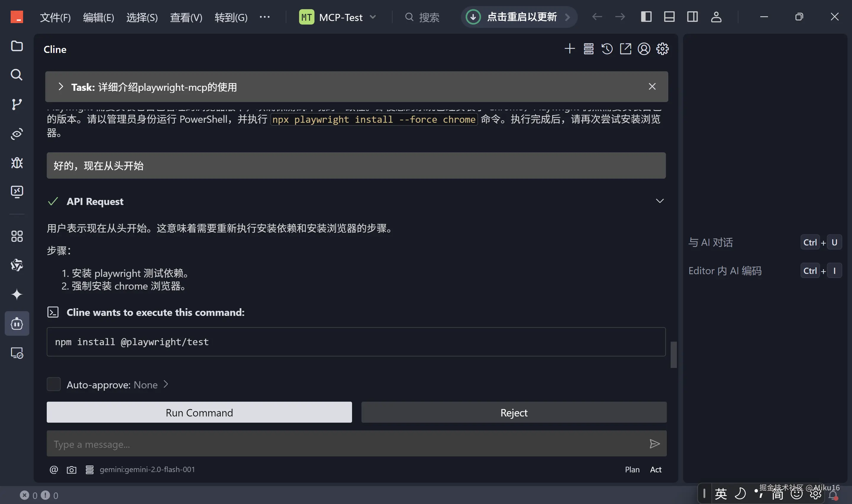Click the Cline robot icon in sidebar

point(17,324)
